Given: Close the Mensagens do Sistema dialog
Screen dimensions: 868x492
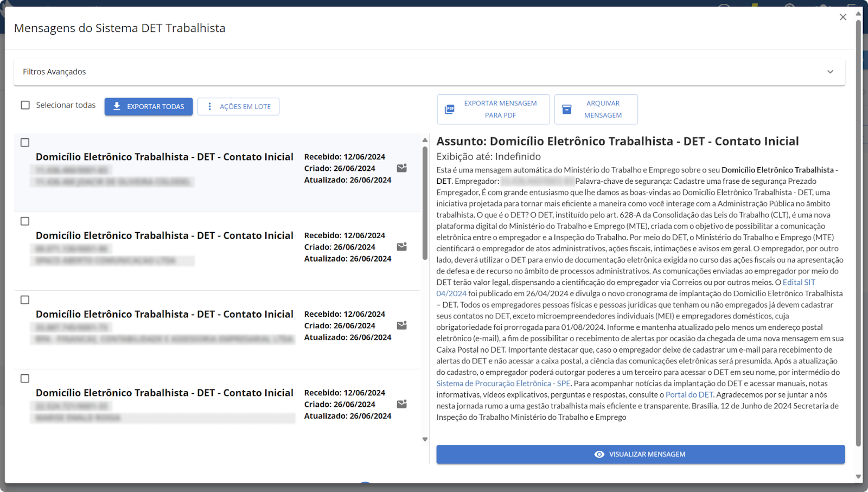Looking at the screenshot, I should [x=843, y=17].
